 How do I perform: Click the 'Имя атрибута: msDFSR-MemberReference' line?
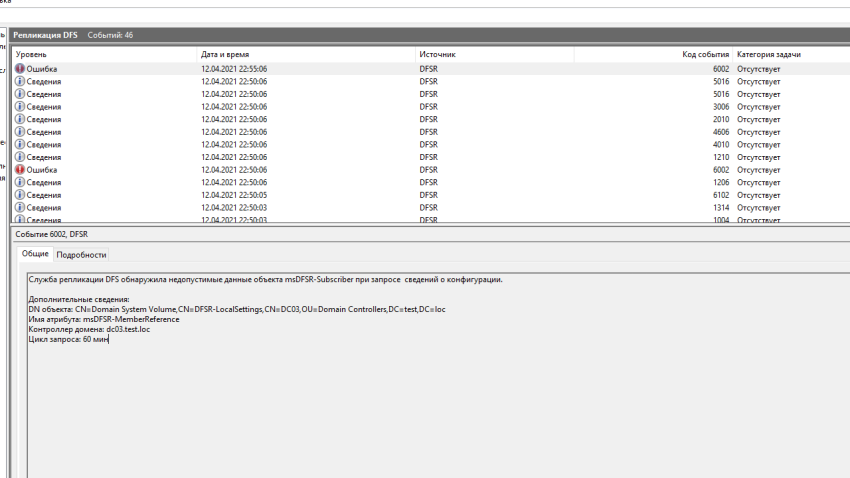(x=104, y=319)
